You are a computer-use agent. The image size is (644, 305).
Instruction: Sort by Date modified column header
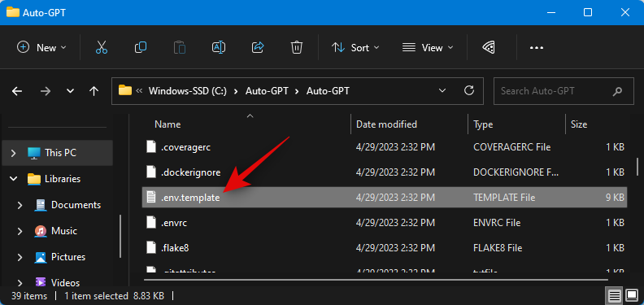pos(386,124)
